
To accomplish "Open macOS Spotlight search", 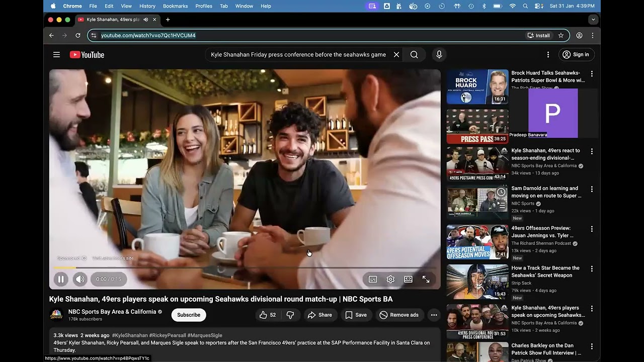I will point(525,6).
